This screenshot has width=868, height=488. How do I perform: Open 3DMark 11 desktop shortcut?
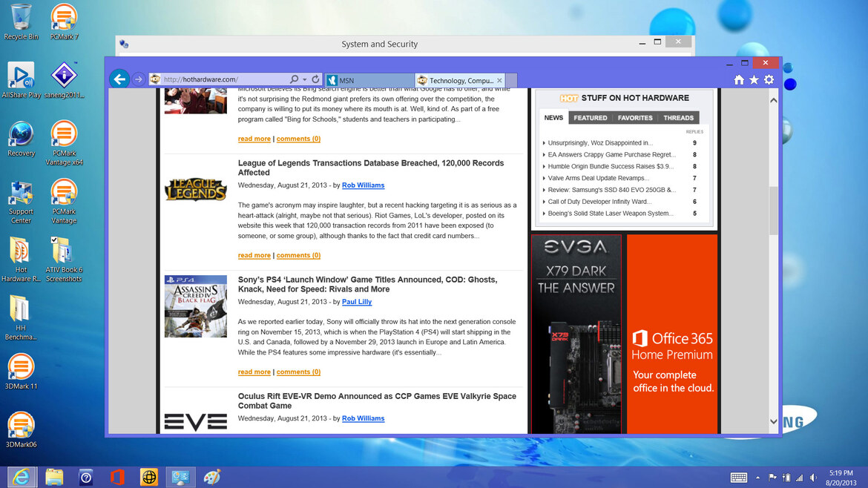pos(21,372)
